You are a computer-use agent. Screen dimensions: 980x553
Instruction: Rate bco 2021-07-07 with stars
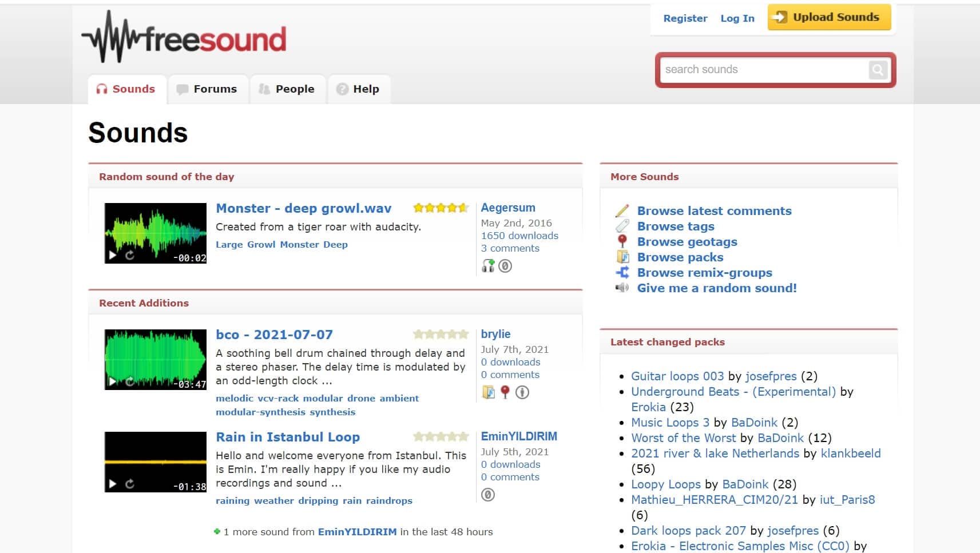441,335
